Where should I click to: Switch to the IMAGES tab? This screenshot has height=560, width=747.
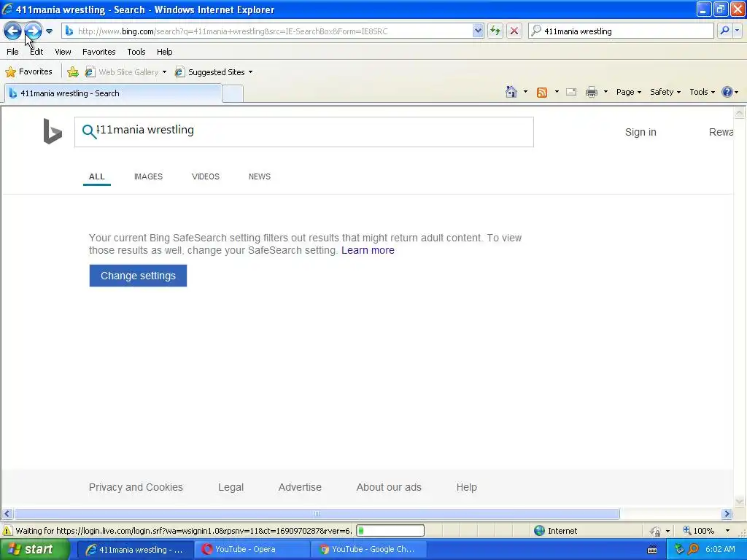(148, 176)
